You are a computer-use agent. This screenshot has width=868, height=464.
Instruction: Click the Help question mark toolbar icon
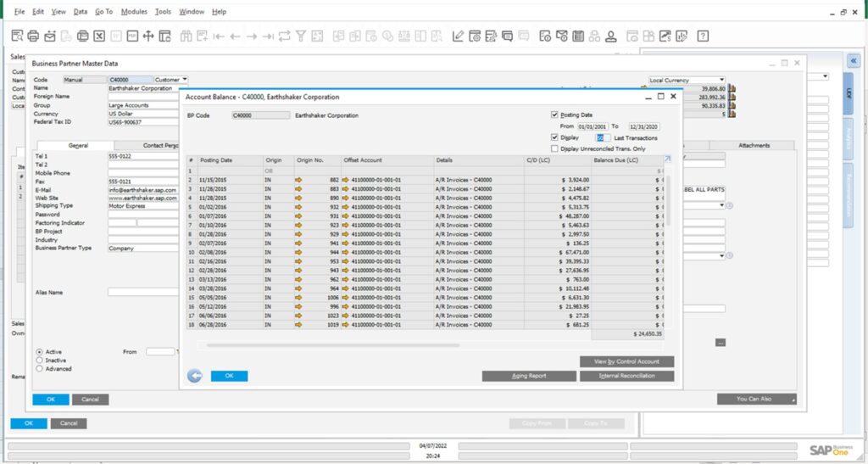[x=703, y=36]
